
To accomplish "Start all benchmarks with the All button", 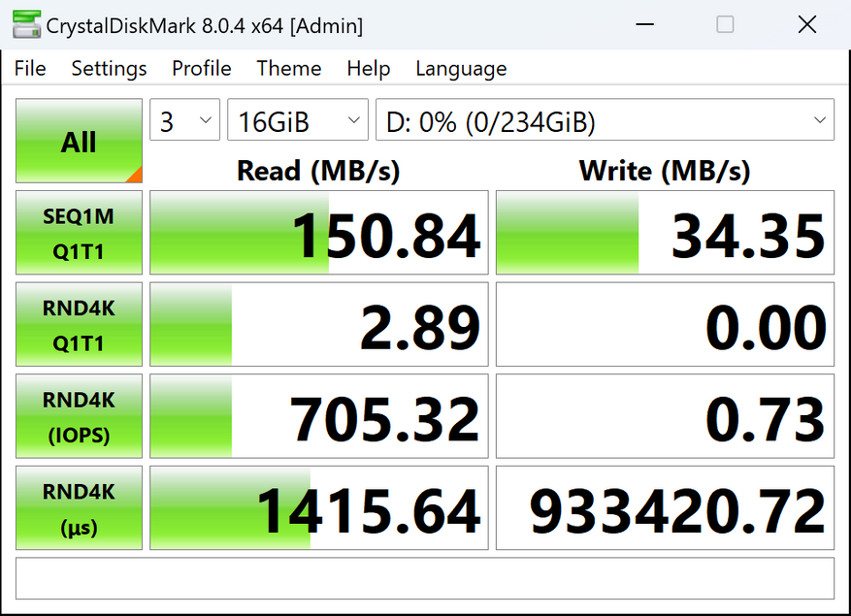I will (79, 141).
